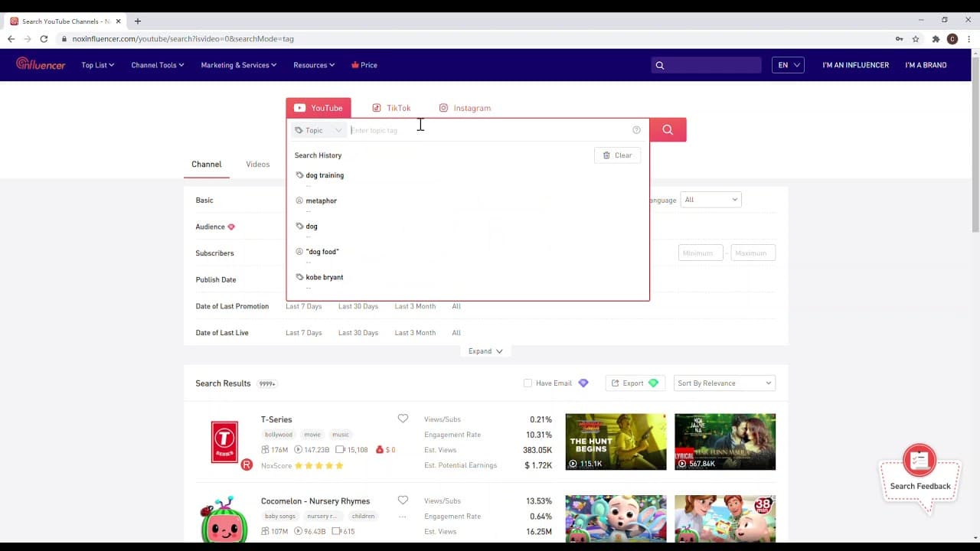Choose 'dog' from search history
980x551 pixels.
click(x=312, y=227)
